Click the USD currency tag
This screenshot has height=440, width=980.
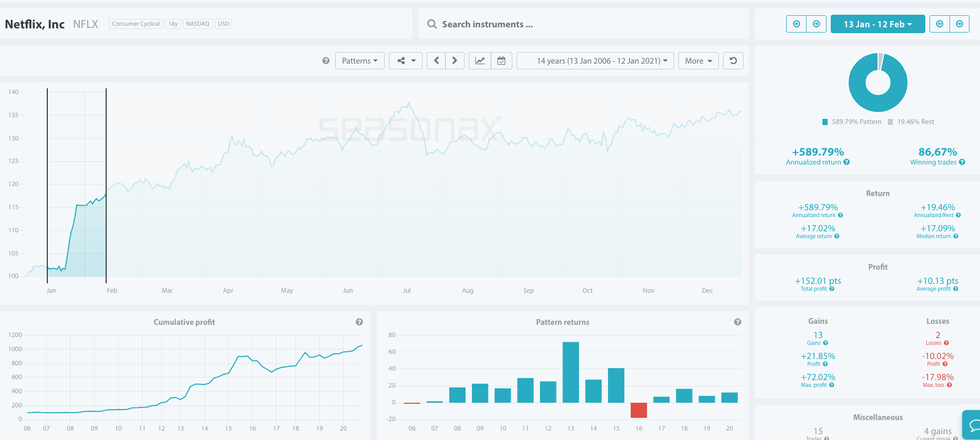[x=224, y=24]
